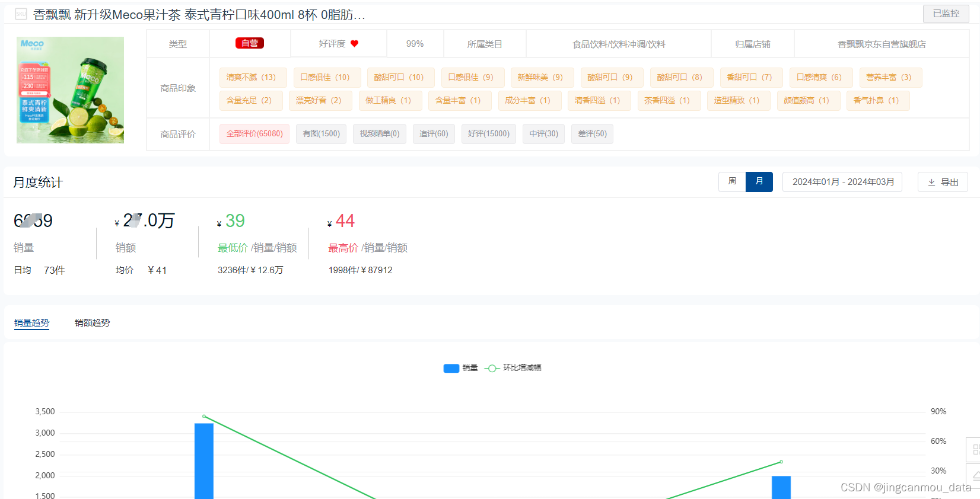Click the highest price value 44
The height and width of the screenshot is (499, 980).
[345, 221]
